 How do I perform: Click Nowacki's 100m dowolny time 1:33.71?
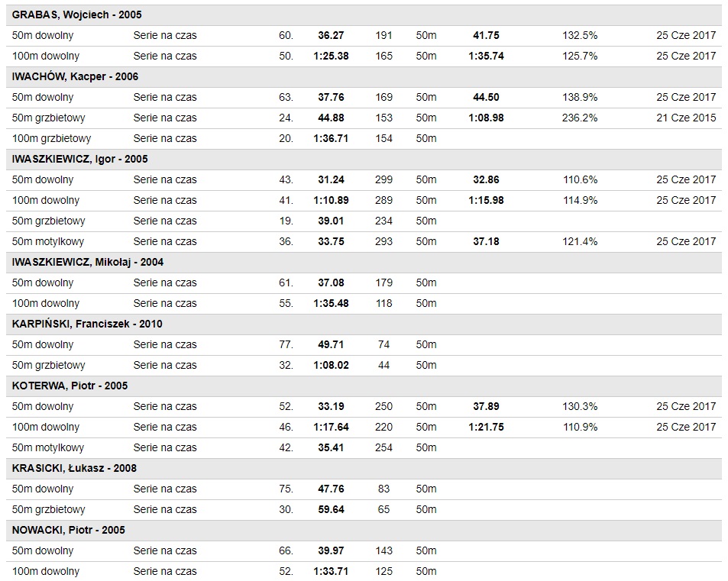pos(331,571)
